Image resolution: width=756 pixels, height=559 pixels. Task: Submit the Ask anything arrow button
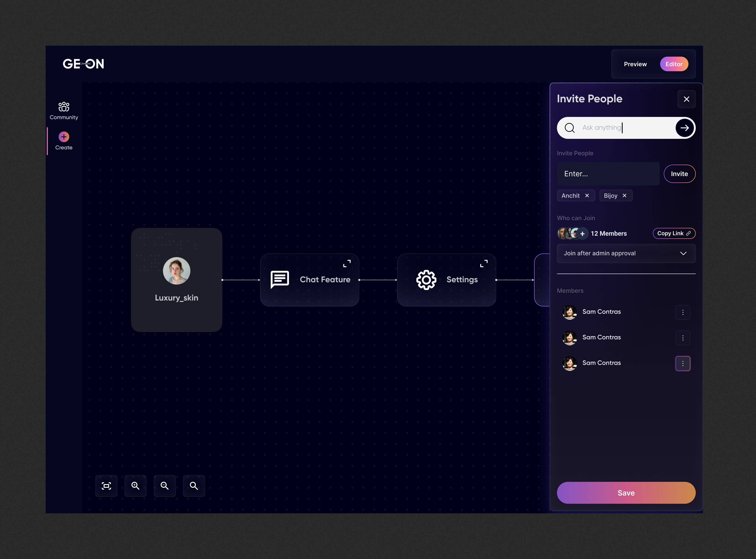684,128
